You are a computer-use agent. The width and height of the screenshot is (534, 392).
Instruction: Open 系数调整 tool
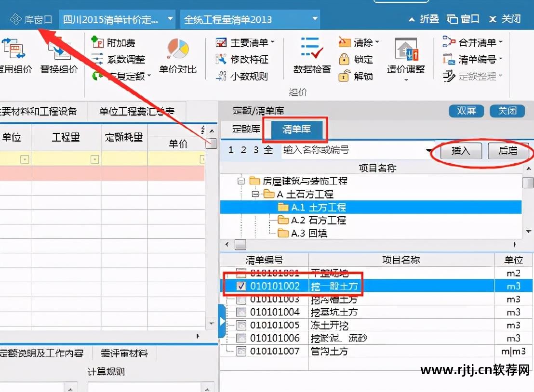pos(119,60)
